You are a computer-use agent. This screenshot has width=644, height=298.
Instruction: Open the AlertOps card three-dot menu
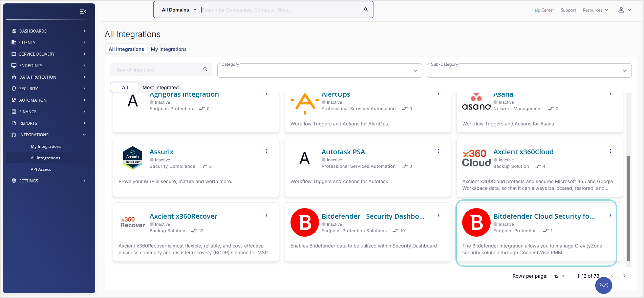point(438,94)
